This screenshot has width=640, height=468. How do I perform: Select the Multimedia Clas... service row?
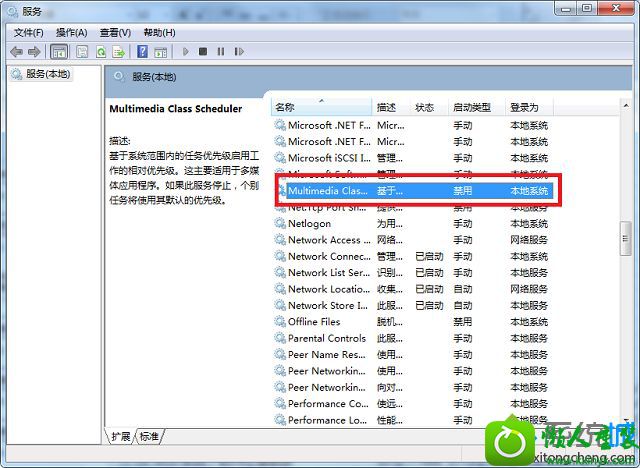tap(418, 191)
